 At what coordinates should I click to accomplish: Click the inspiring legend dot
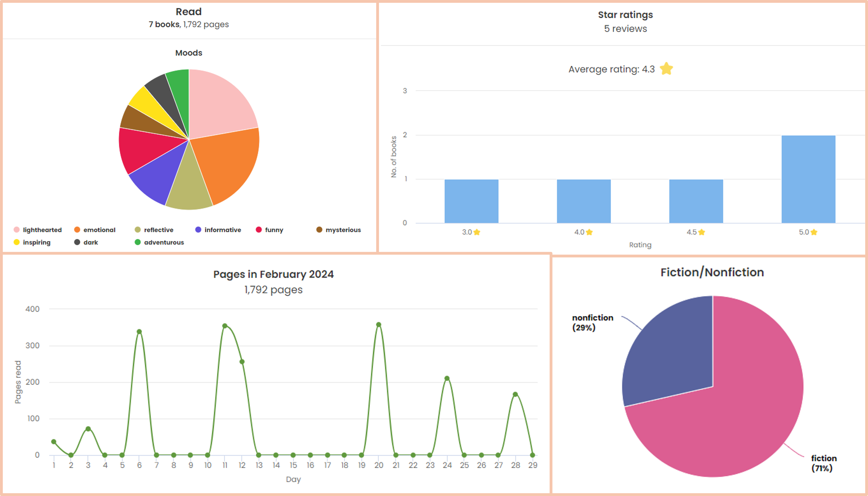coord(16,242)
